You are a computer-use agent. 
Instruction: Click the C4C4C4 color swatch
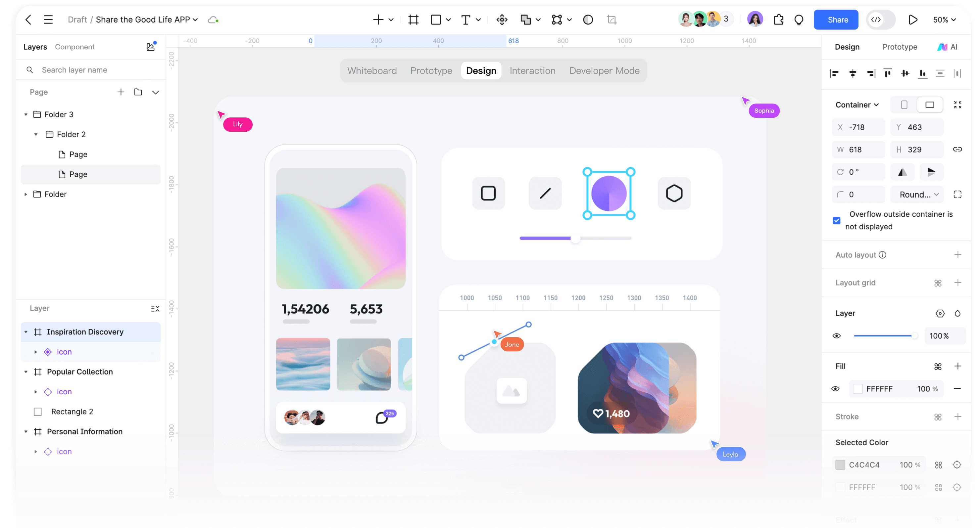pos(840,464)
